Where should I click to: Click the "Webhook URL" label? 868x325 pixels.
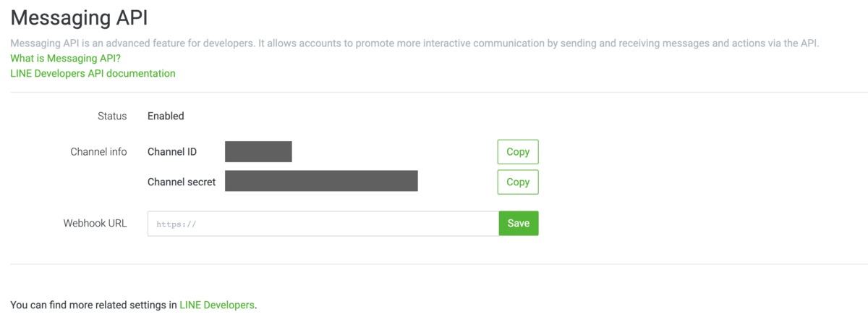(x=95, y=223)
